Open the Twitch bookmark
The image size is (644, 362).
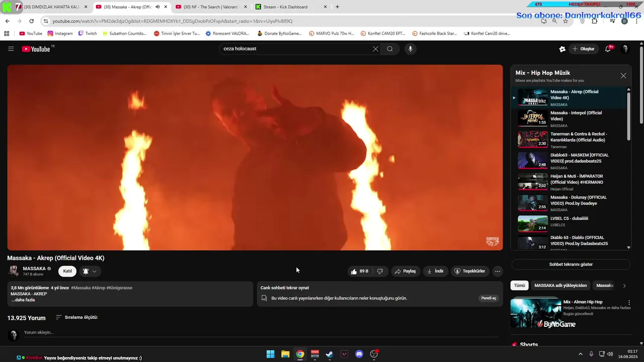pyautogui.click(x=87, y=34)
